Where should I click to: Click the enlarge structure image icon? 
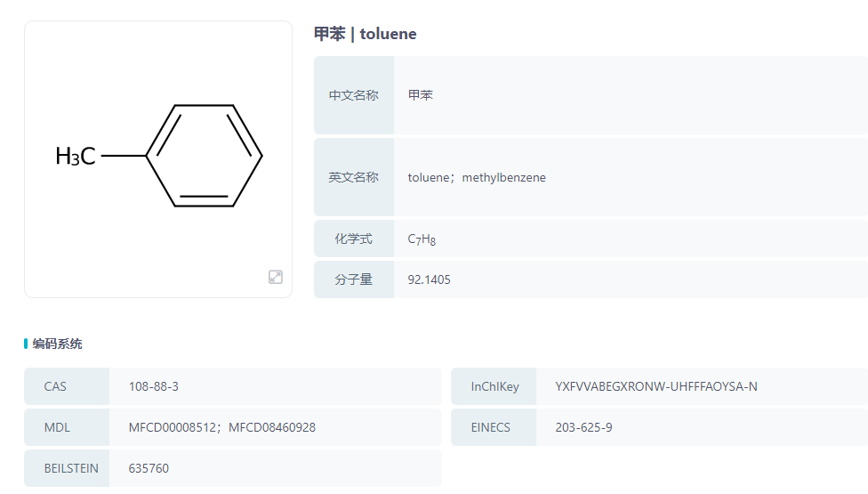tap(276, 277)
